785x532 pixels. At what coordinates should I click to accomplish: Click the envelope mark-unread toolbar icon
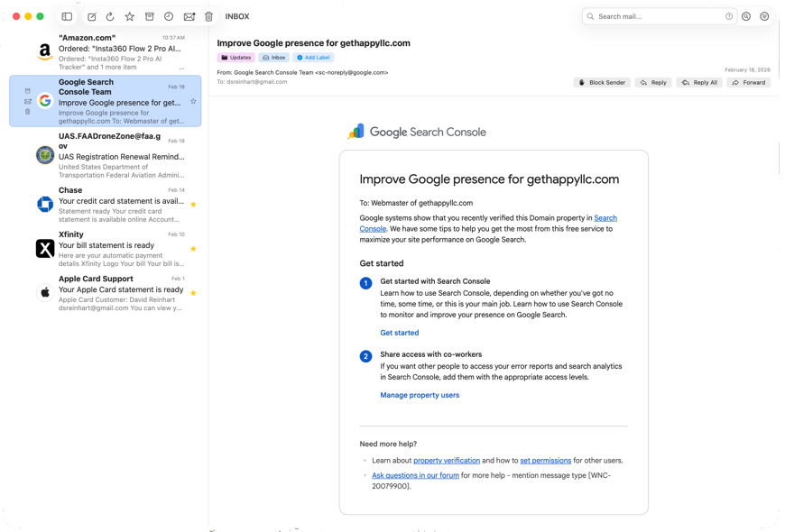189,16
